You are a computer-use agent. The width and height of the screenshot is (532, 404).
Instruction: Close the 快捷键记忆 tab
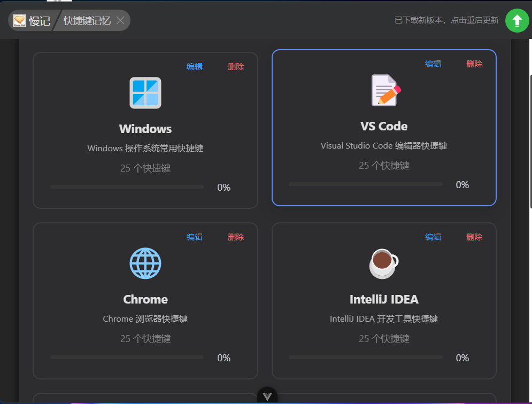pos(120,21)
